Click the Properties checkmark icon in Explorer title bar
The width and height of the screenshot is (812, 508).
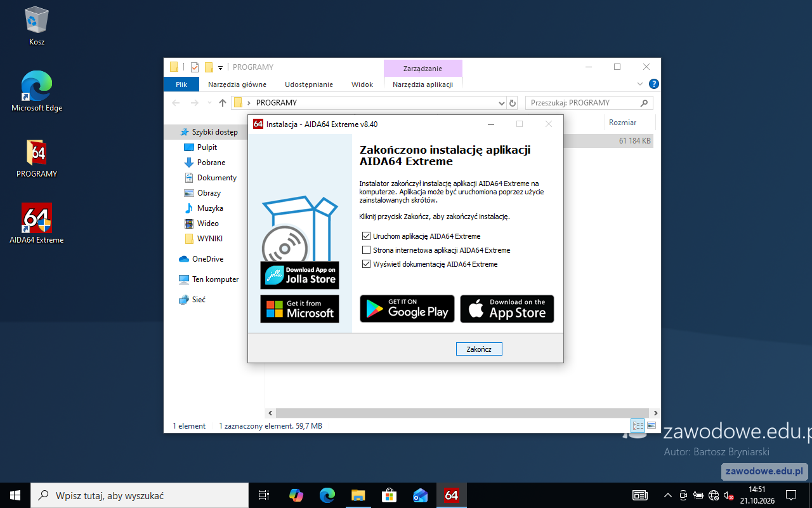pos(194,67)
